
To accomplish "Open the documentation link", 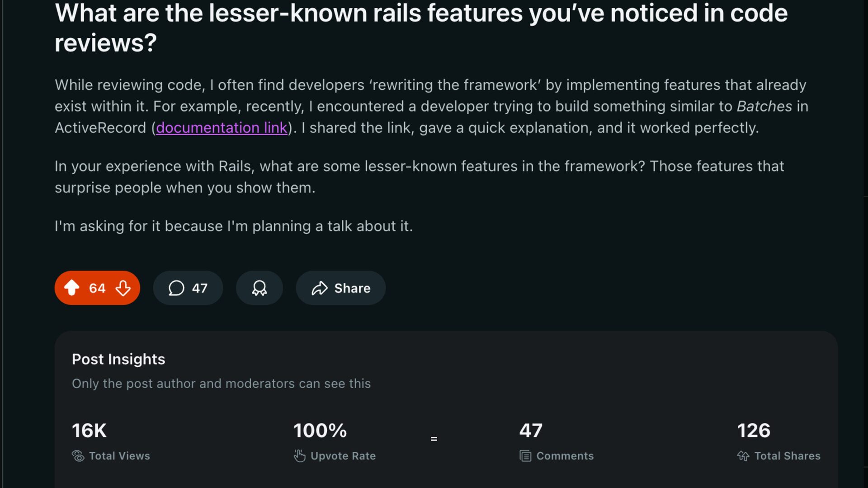I will (x=222, y=128).
